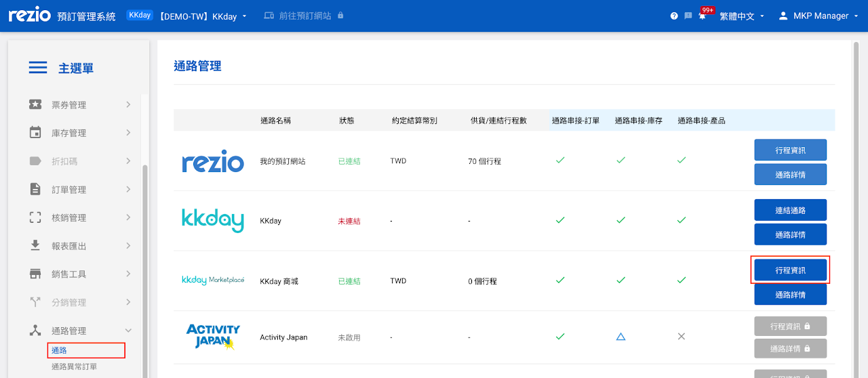
Task: Click the Activity Japan logo
Action: tap(213, 337)
